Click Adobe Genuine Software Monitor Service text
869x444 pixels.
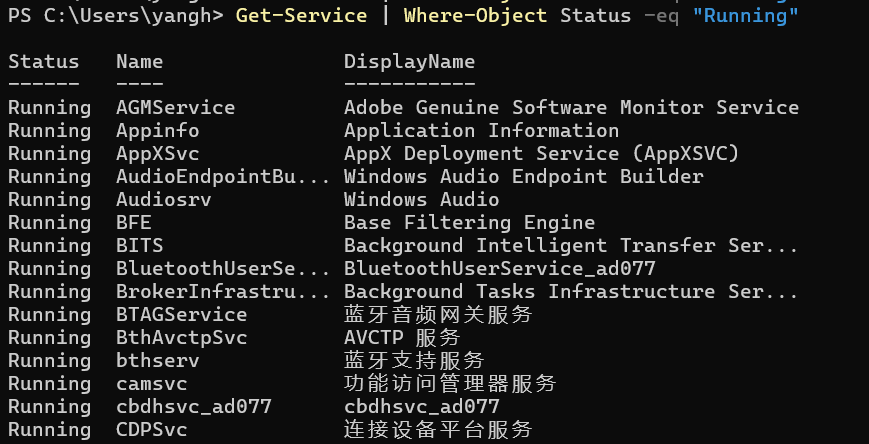tap(571, 107)
